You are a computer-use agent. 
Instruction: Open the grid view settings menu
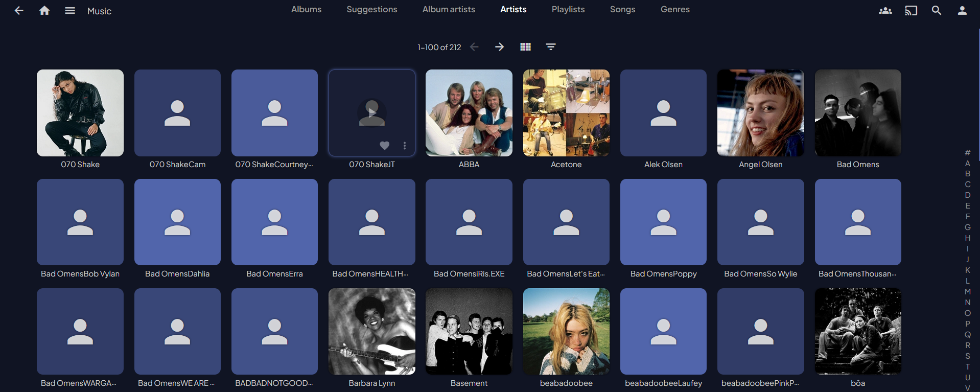point(525,47)
